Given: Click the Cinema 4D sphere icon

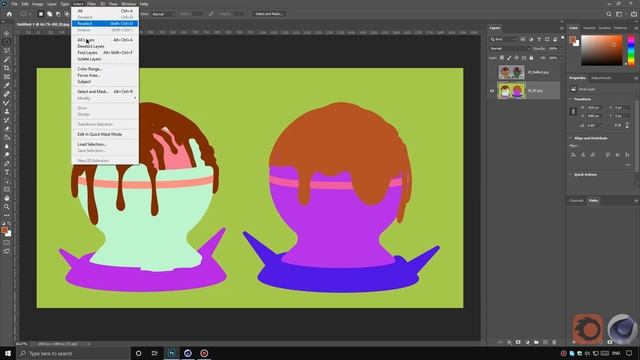Looking at the screenshot, I should tap(622, 328).
